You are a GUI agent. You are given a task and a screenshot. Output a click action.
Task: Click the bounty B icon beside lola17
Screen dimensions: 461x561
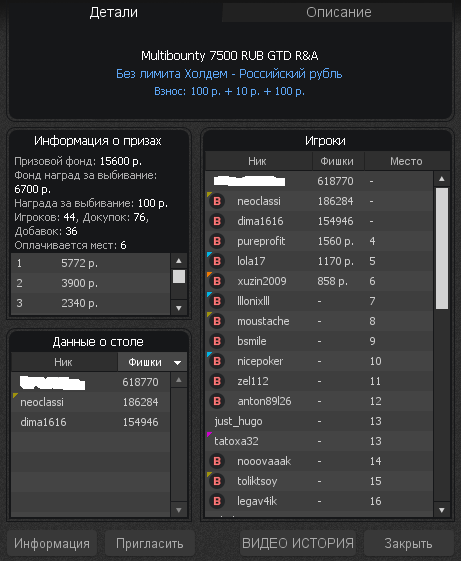(x=217, y=261)
